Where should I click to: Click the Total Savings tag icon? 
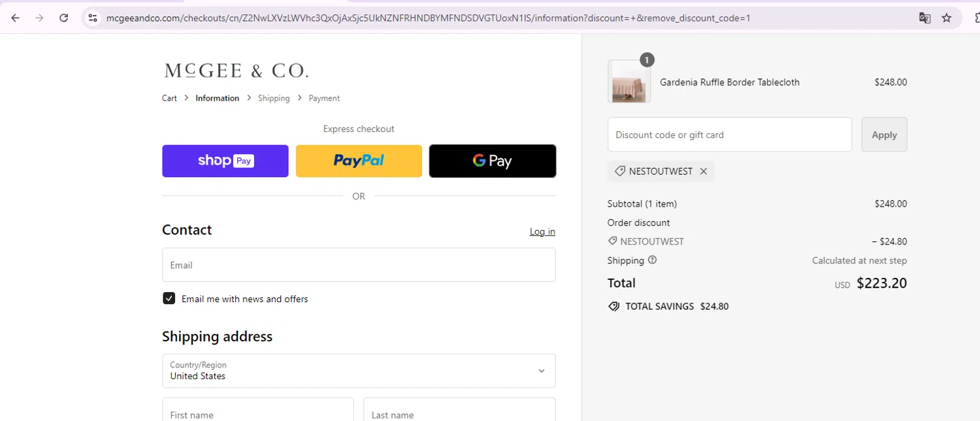click(x=613, y=306)
